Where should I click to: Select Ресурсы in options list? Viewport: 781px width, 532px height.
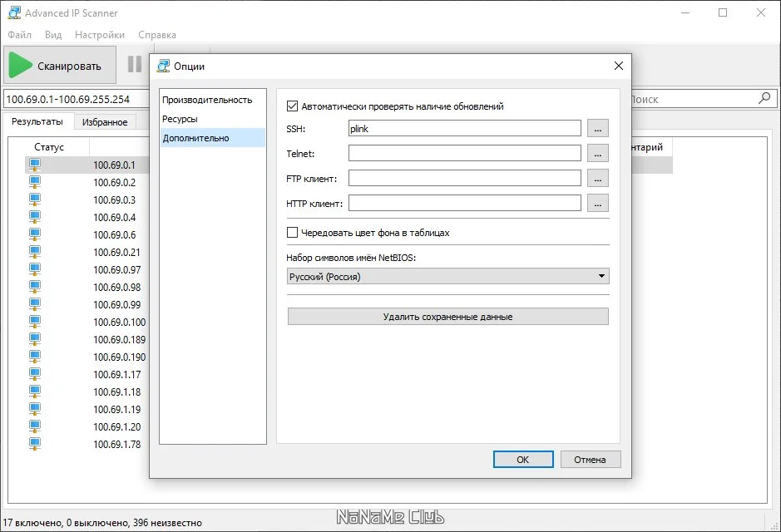click(x=212, y=119)
